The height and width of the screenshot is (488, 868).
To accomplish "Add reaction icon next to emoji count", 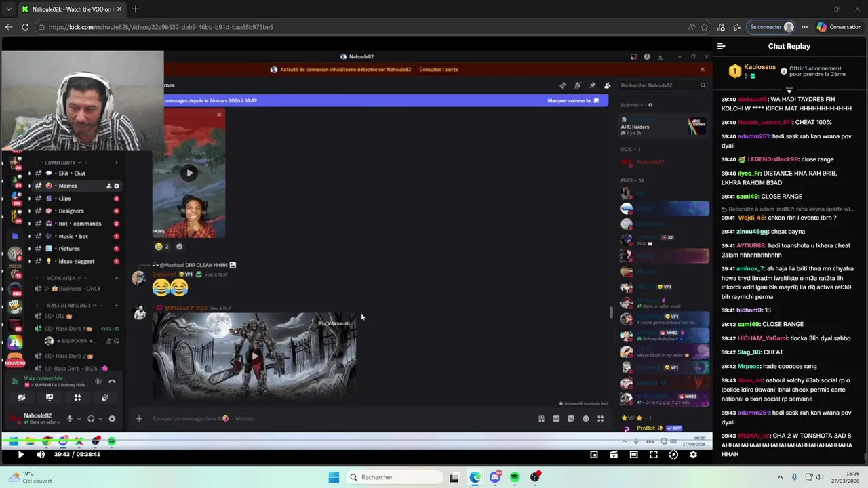I will [x=179, y=247].
